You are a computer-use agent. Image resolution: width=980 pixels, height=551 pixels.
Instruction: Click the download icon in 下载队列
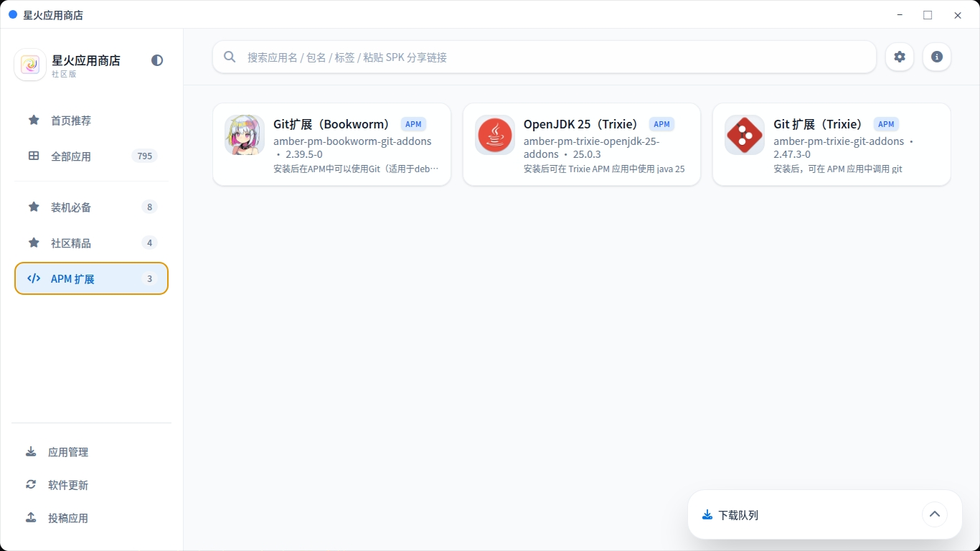pyautogui.click(x=707, y=514)
